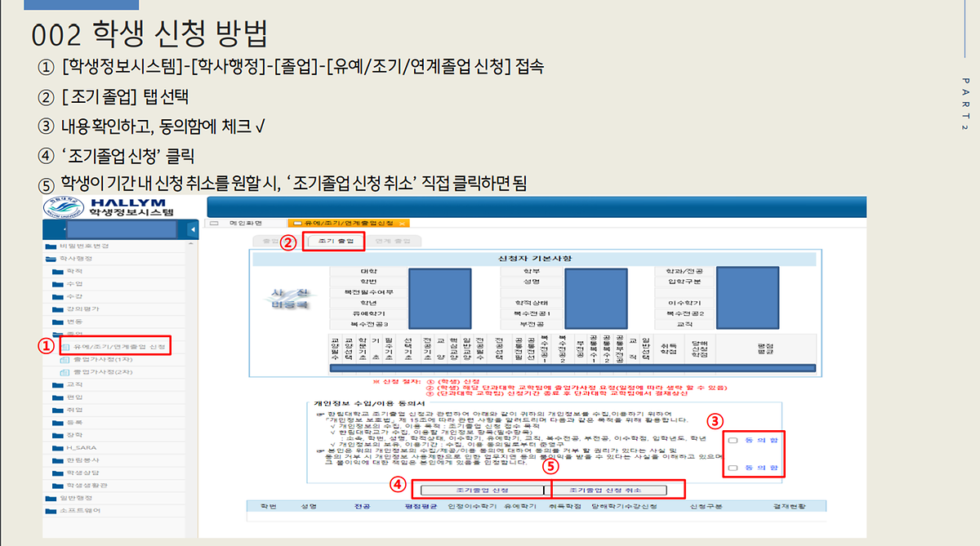This screenshot has width=980, height=546.
Task: Select 유예/조기/연계졸업 신청 in the tree
Action: (119, 348)
